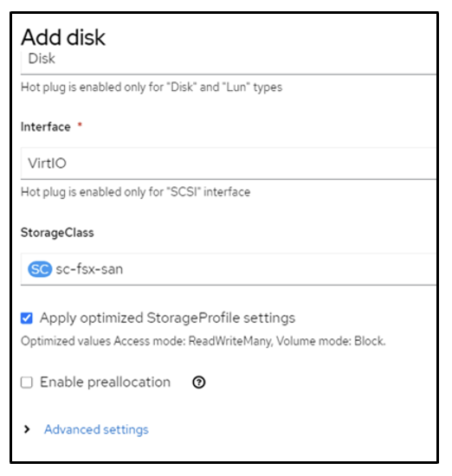The width and height of the screenshot is (452, 476).
Task: Uncheck Apply optimized StorageProfile settings checkbox
Action: pos(27,318)
